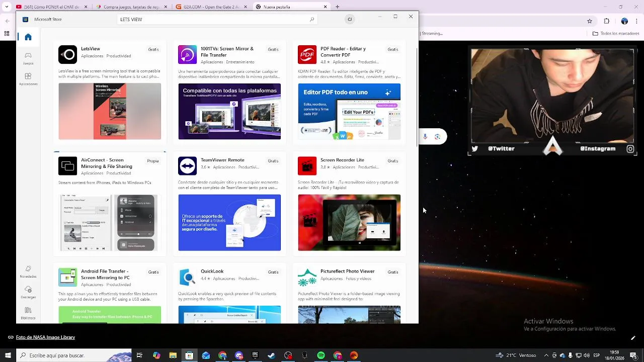Open Descargas in Store sidebar
Image resolution: width=644 pixels, height=362 pixels.
(x=28, y=292)
